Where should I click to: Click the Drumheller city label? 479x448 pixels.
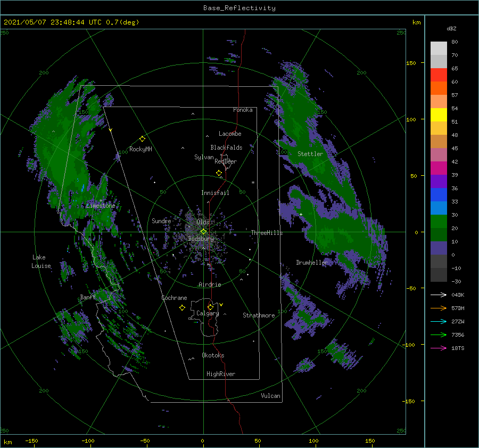[312, 263]
